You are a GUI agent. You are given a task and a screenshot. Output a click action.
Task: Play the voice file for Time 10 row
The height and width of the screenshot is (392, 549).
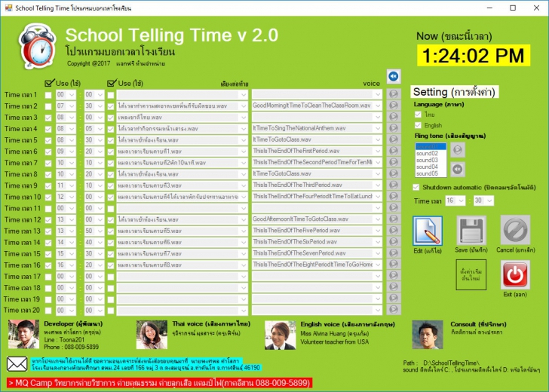pos(394,196)
